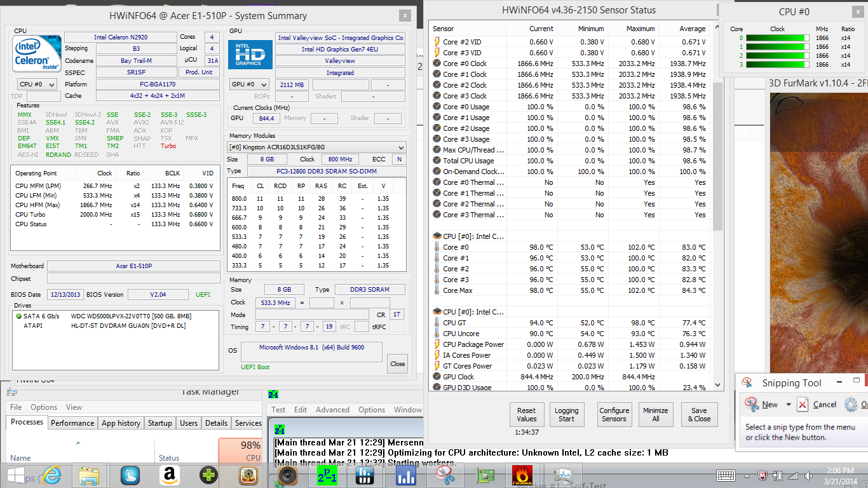Switch to the Performance tab in Task Manager

72,423
